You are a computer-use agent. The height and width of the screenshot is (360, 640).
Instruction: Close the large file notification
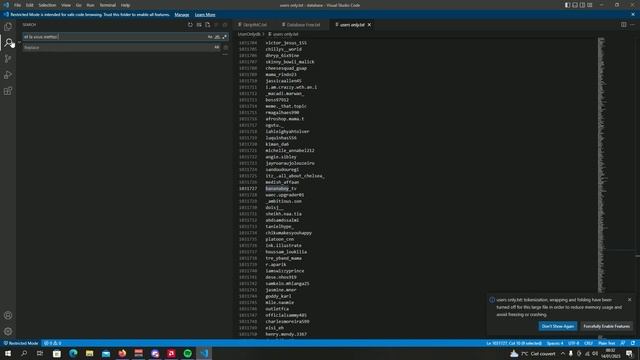pos(629,300)
